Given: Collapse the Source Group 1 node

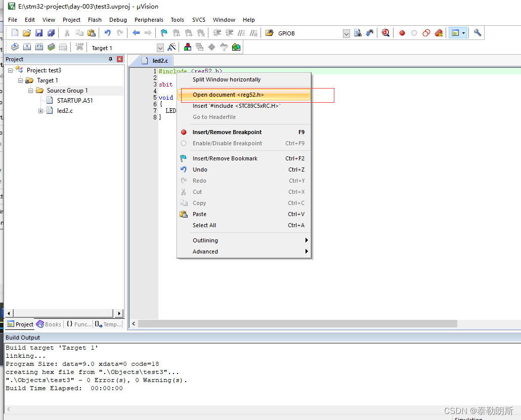Looking at the screenshot, I should coord(30,91).
